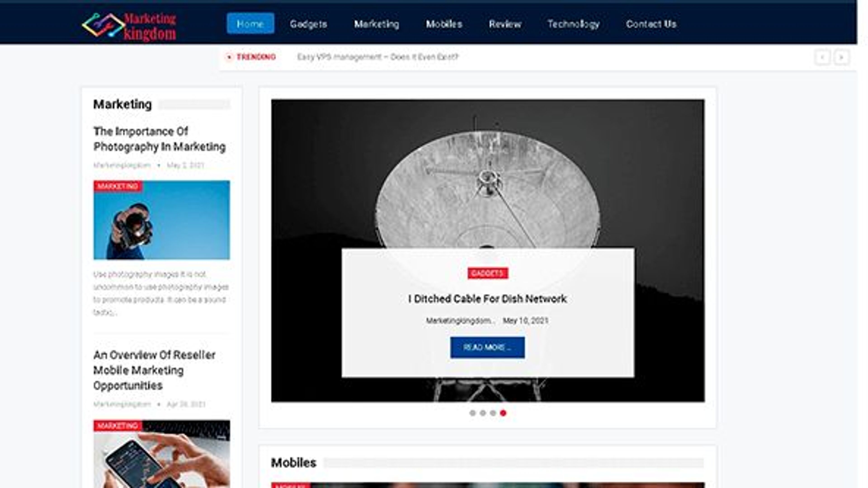Select the fourth red slider dot
The image size is (868, 488).
503,413
